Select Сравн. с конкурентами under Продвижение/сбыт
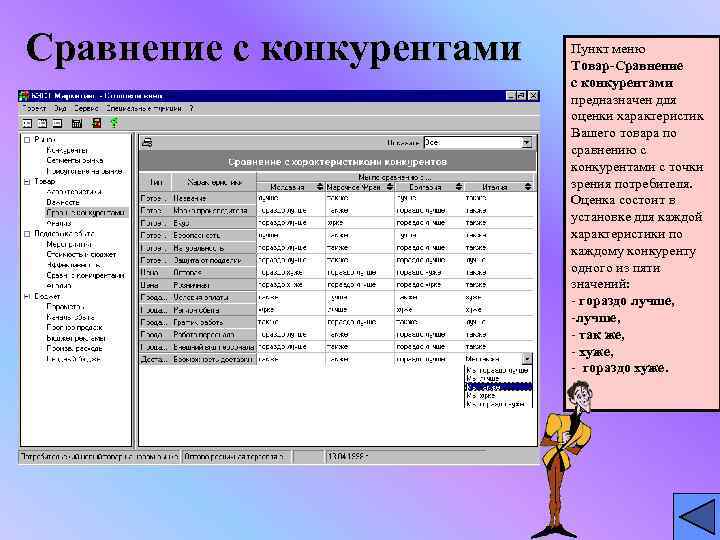720x540 pixels. pos(85,276)
